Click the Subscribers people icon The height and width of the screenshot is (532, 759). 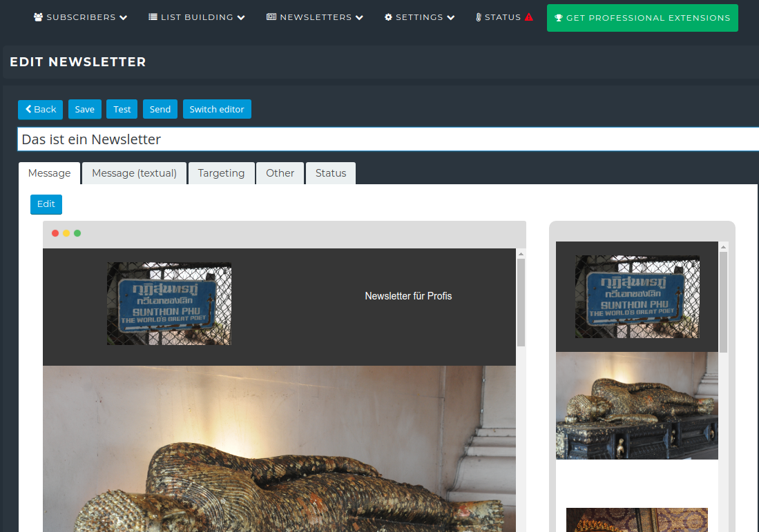(x=38, y=17)
